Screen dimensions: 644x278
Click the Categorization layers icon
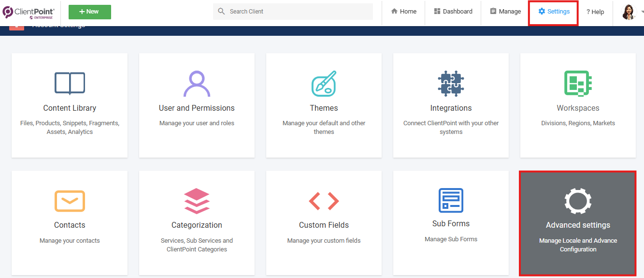tap(197, 201)
